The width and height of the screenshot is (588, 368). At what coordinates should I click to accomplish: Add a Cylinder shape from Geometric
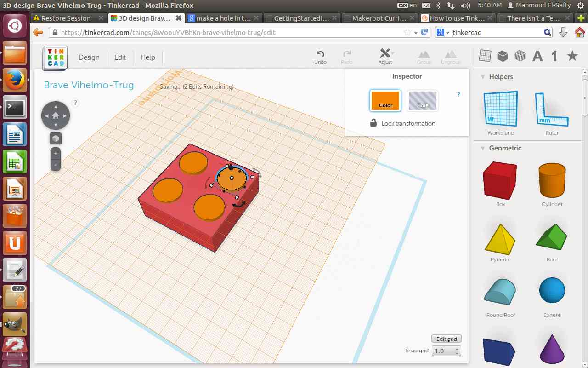(552, 180)
